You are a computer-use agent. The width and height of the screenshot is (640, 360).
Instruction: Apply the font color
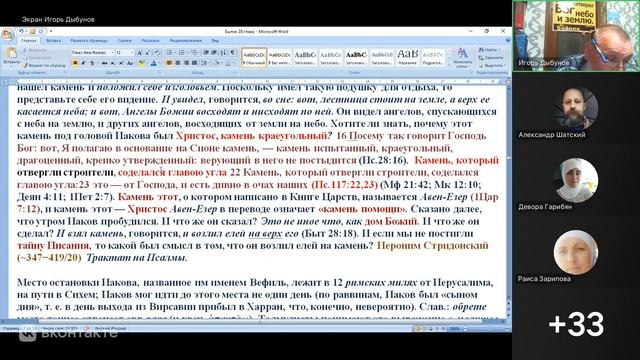[153, 63]
